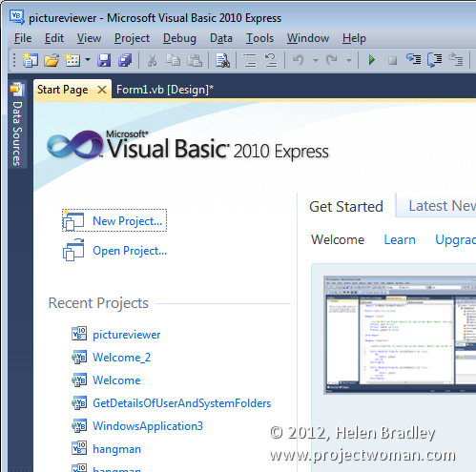Open recent project GetDetailsOfUserAndSystemFolders
This screenshot has width=476, height=472.
click(x=181, y=403)
